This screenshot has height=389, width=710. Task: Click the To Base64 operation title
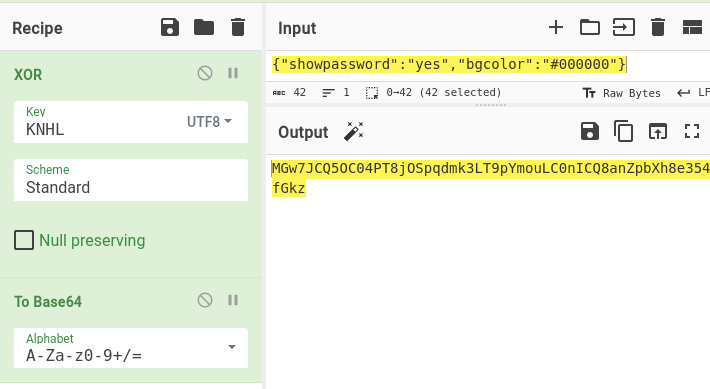pyautogui.click(x=48, y=302)
